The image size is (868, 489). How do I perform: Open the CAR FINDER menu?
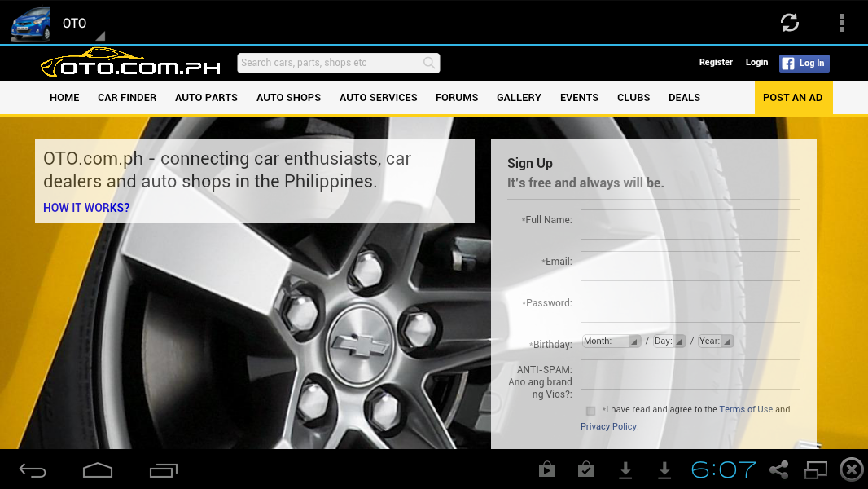(x=127, y=98)
